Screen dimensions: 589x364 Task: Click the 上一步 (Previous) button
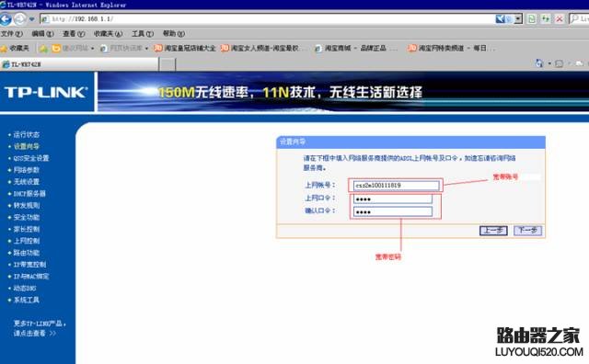pyautogui.click(x=493, y=231)
